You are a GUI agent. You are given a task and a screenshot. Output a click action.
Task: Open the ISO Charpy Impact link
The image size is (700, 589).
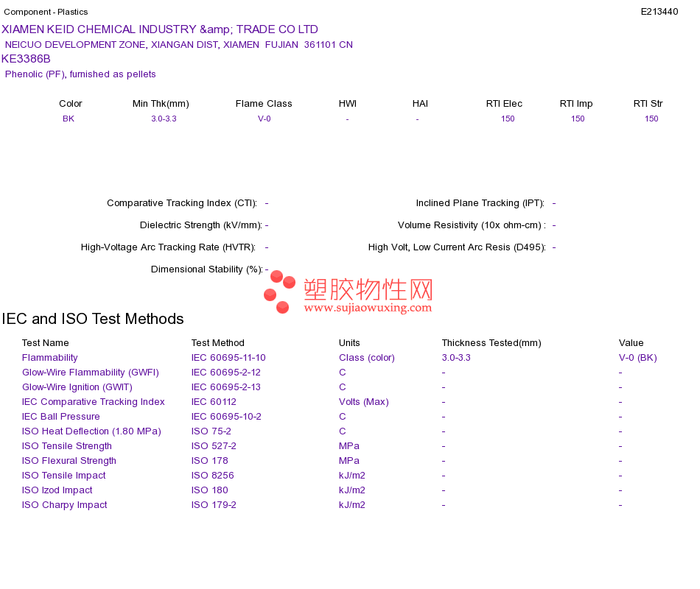pos(65,504)
